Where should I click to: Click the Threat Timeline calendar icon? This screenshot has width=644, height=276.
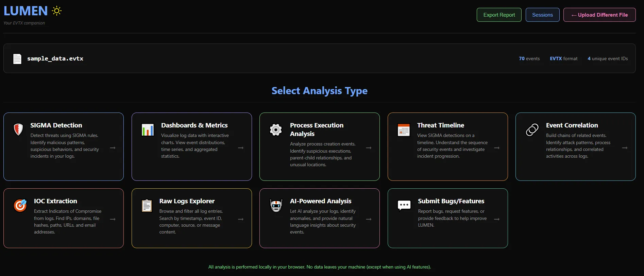[404, 130]
